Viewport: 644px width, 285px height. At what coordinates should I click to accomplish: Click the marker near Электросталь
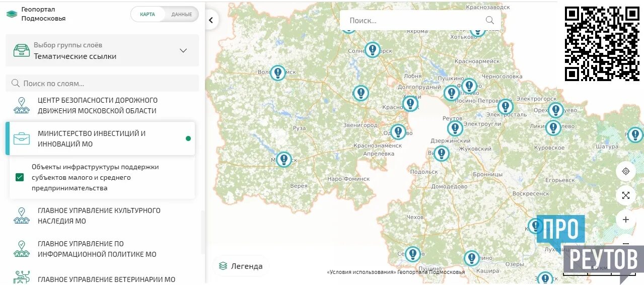[x=506, y=107]
